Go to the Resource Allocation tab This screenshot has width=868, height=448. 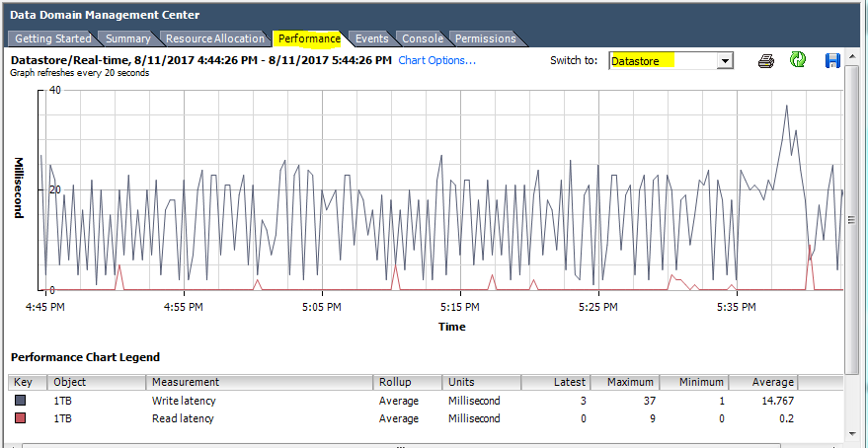(x=214, y=38)
